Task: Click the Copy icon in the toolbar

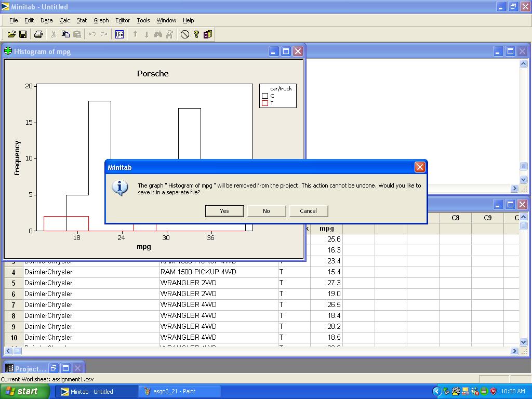Action: [x=65, y=34]
